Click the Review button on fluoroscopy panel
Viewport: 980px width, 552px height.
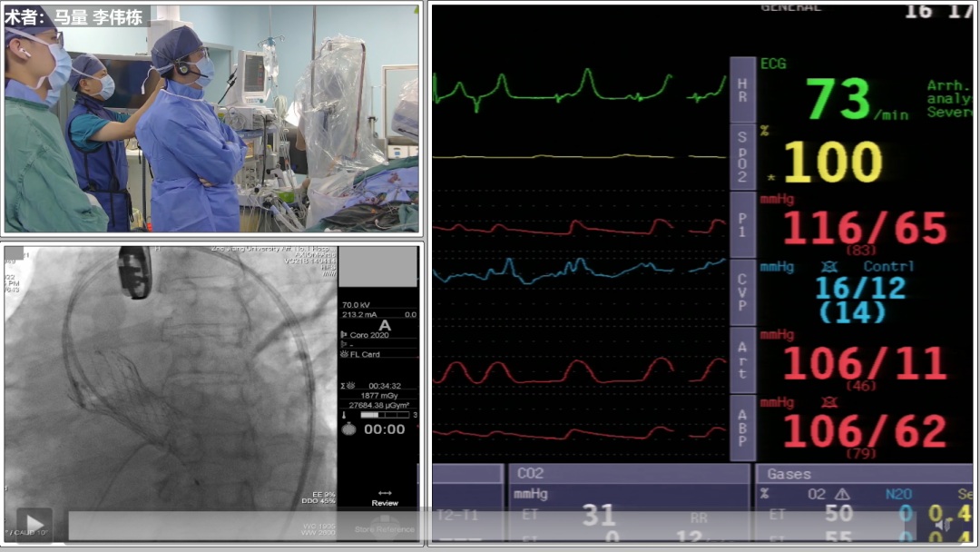pyautogui.click(x=385, y=498)
